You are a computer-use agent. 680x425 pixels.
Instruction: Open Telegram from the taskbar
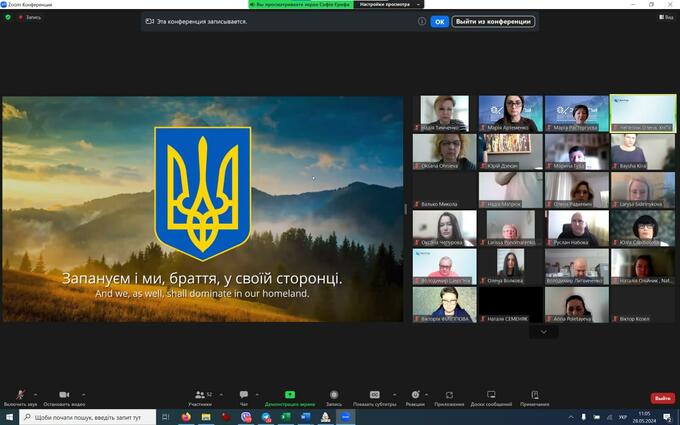click(266, 417)
